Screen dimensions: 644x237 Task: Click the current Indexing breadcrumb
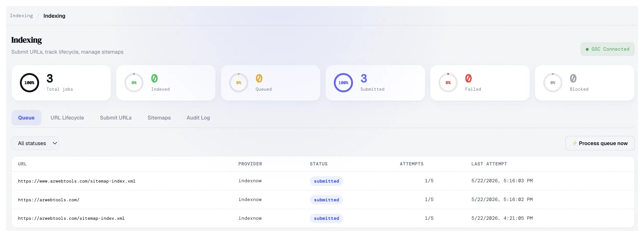pyautogui.click(x=54, y=16)
